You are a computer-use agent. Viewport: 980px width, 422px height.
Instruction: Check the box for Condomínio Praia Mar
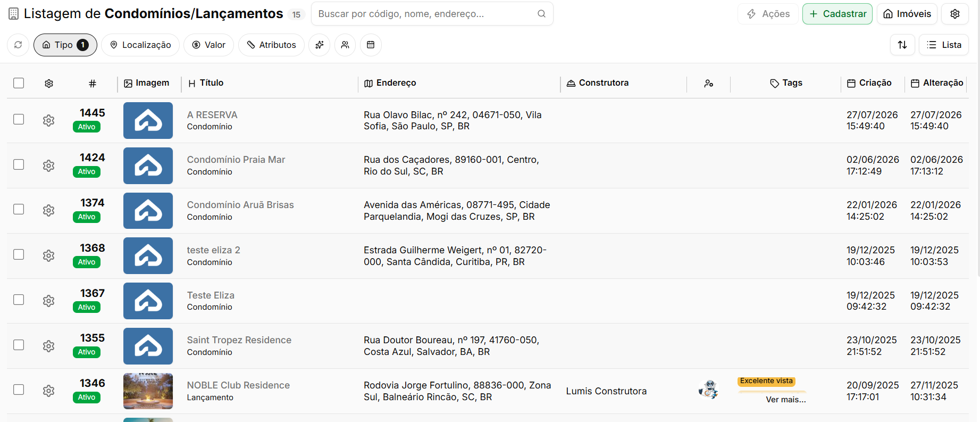19,164
